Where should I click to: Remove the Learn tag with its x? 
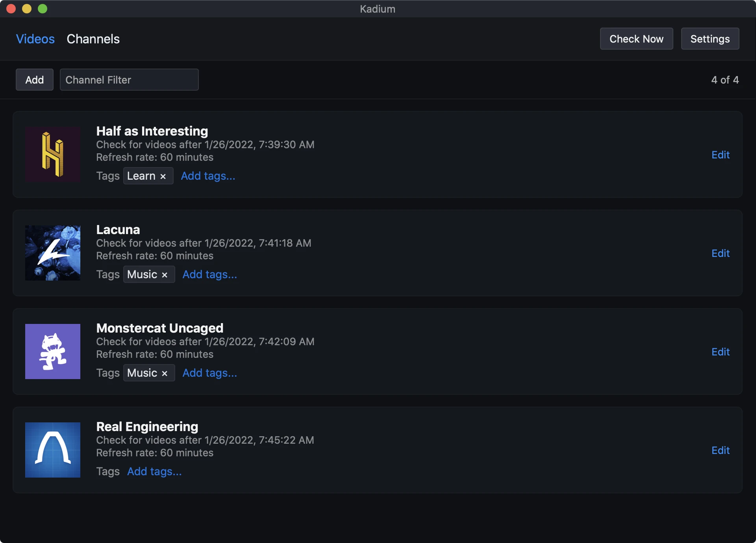163,177
